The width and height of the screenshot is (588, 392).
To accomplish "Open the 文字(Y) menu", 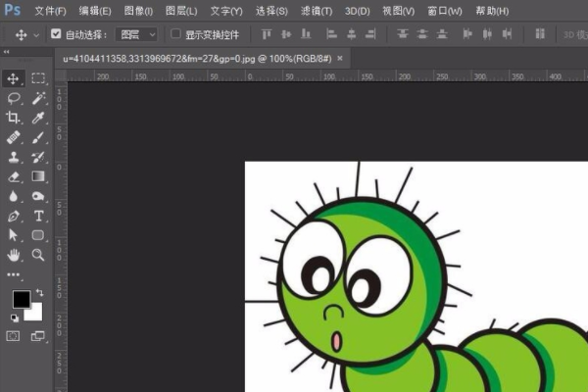I will [226, 11].
